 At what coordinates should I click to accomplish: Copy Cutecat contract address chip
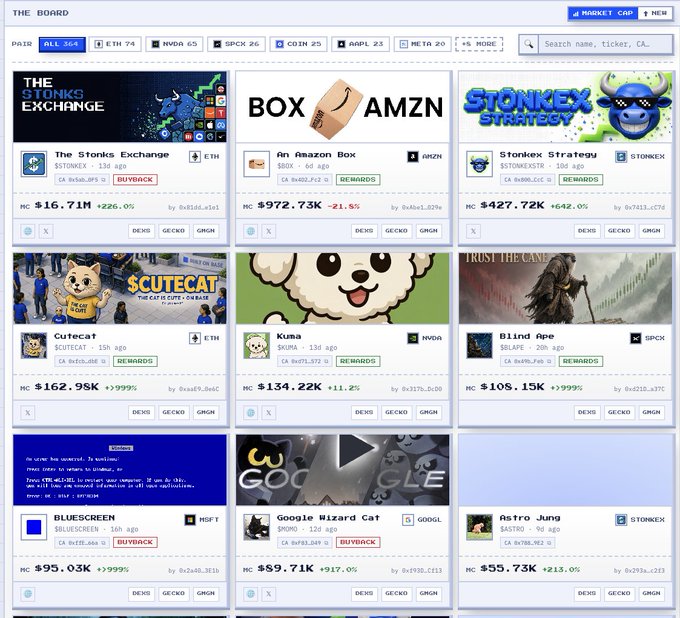pyautogui.click(x=82, y=361)
